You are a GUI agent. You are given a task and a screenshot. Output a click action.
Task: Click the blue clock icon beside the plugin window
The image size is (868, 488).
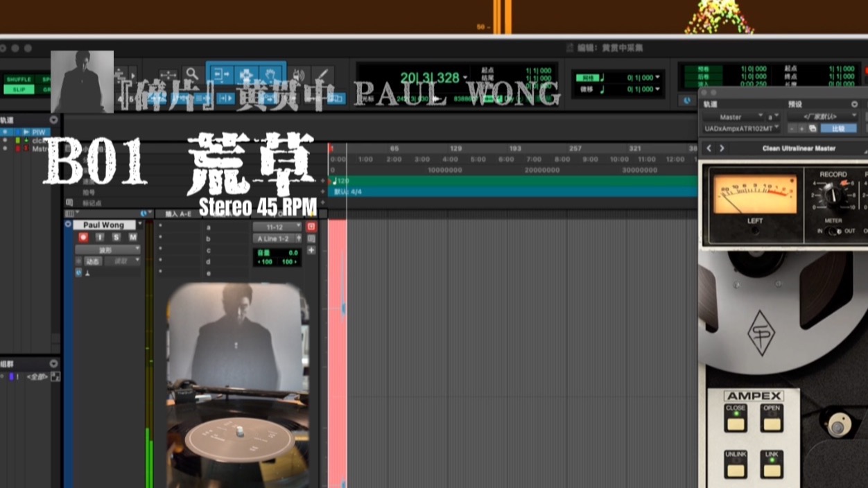tap(688, 100)
